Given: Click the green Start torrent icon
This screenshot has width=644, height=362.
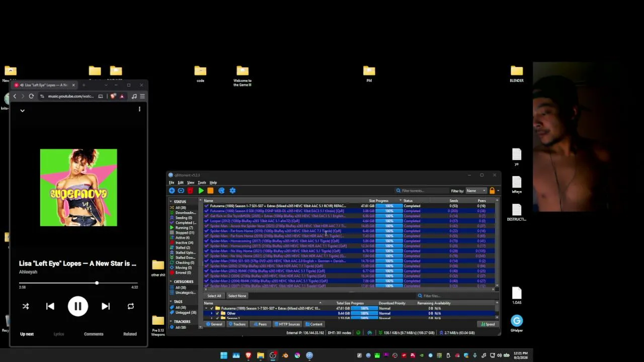Looking at the screenshot, I should [x=201, y=191].
